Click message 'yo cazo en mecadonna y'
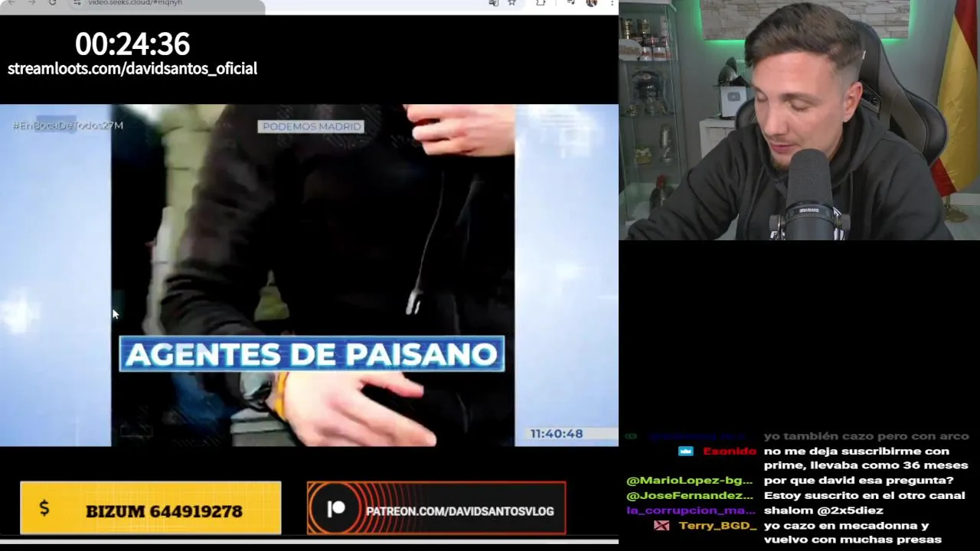The image size is (980, 551). pos(846,526)
